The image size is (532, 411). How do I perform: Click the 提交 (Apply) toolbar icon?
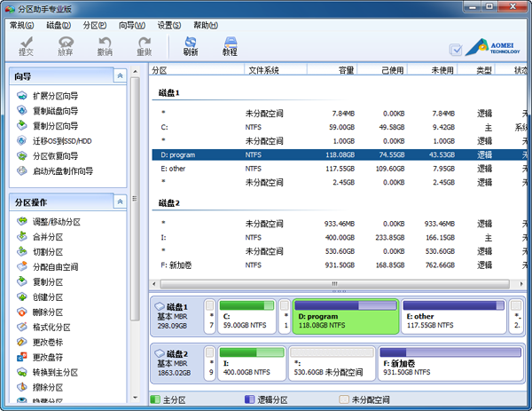point(26,45)
